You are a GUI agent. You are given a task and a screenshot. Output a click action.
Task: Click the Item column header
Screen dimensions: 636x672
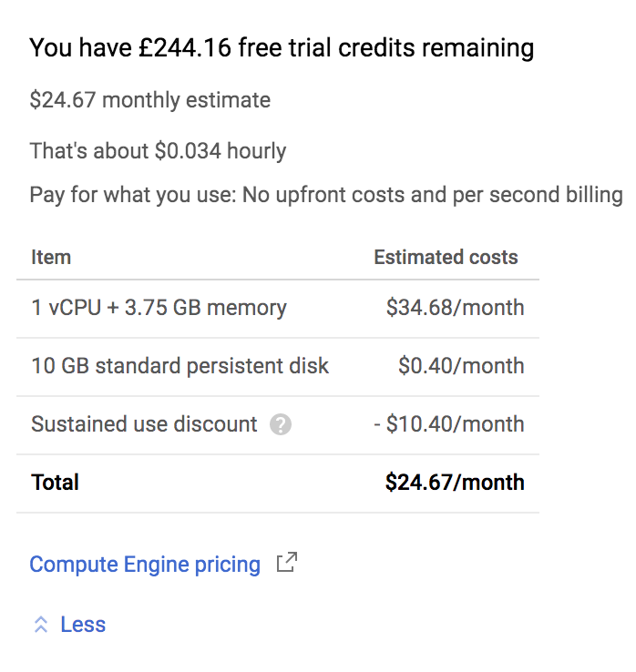(51, 258)
